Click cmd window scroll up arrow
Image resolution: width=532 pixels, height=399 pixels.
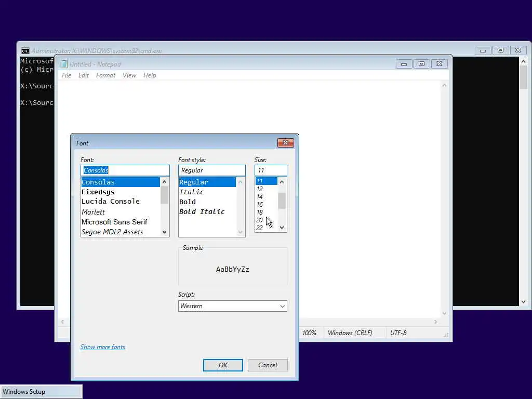click(524, 61)
